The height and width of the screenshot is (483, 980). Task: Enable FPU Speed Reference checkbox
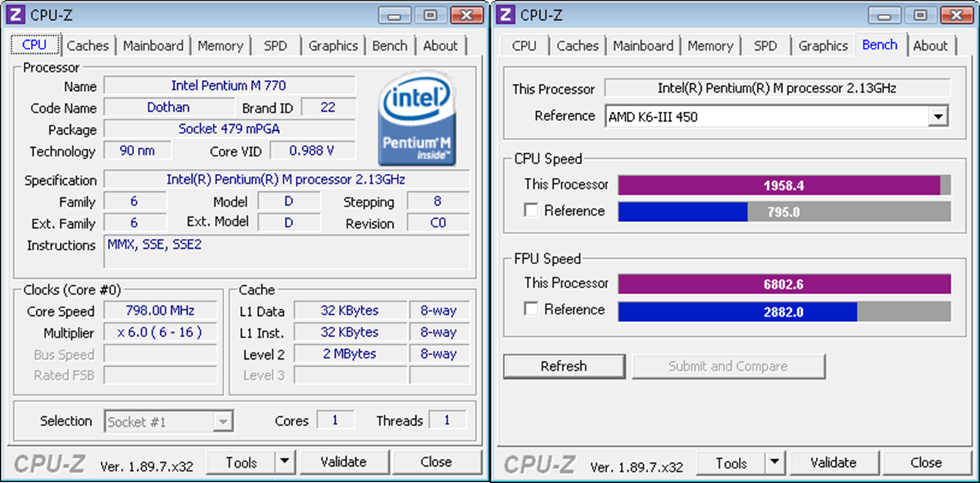coord(531,309)
